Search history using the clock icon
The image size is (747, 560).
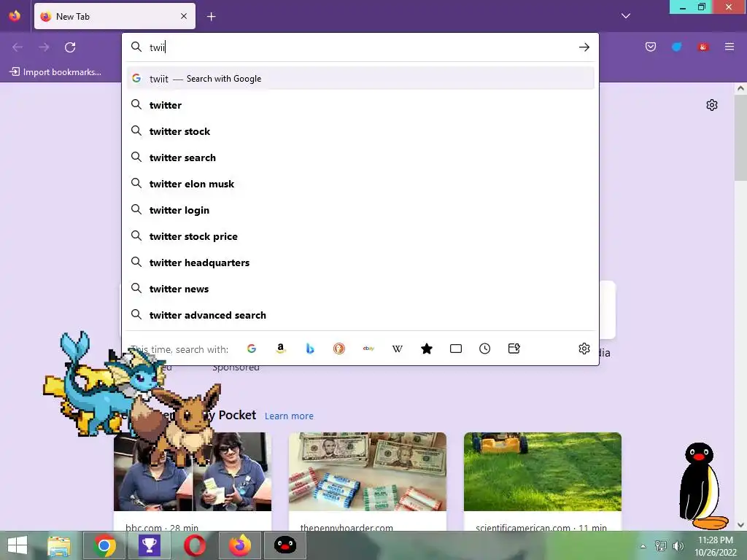click(484, 349)
